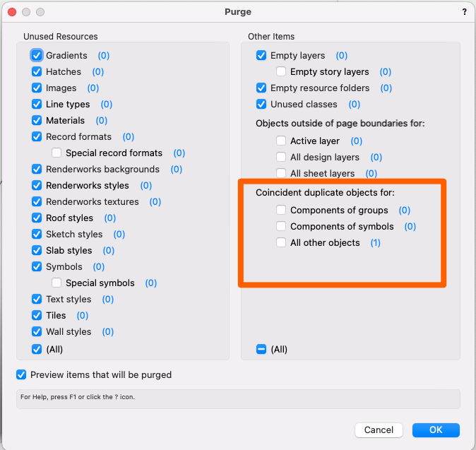Click the red close window button
476x450 pixels.
point(12,12)
